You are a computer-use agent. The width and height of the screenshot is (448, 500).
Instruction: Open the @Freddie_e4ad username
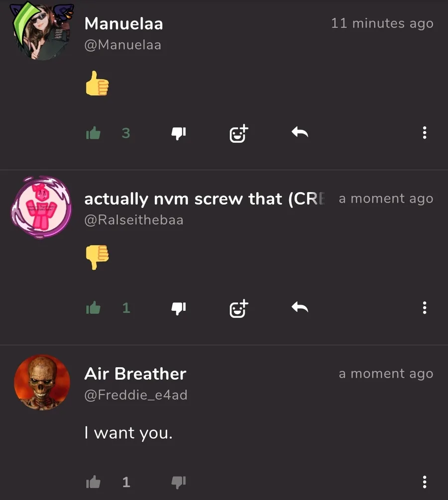136,395
